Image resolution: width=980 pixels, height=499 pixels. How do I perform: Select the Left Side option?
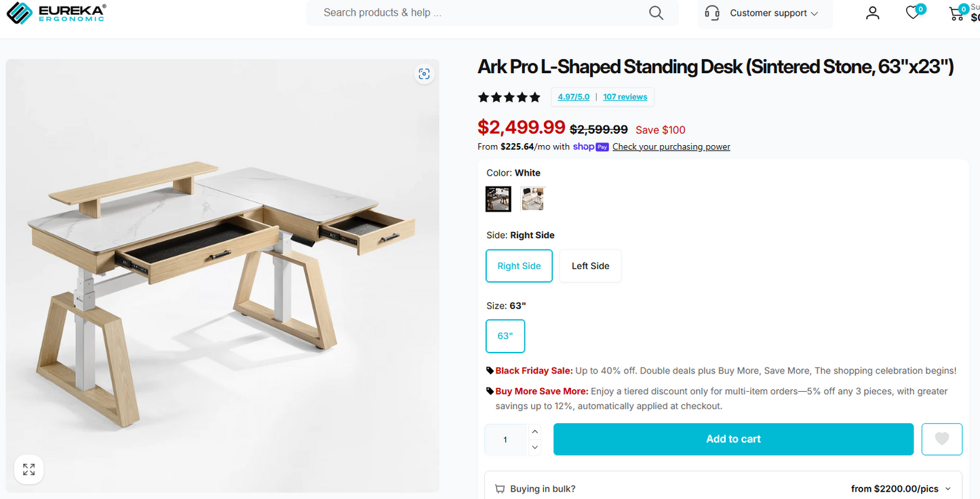coord(590,266)
